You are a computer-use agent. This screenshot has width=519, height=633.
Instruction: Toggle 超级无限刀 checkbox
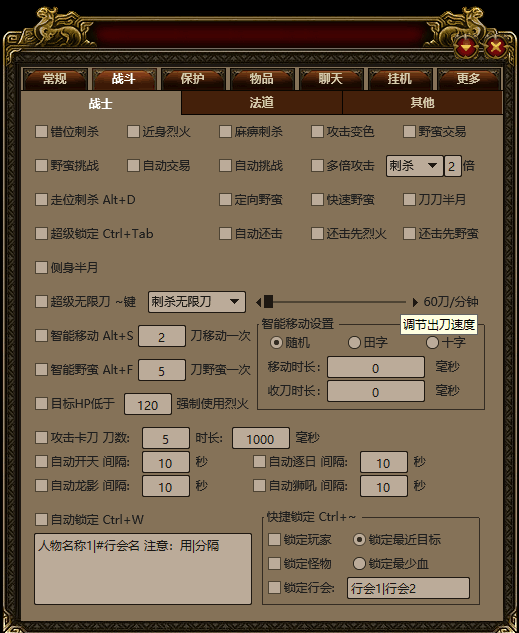coord(41,302)
